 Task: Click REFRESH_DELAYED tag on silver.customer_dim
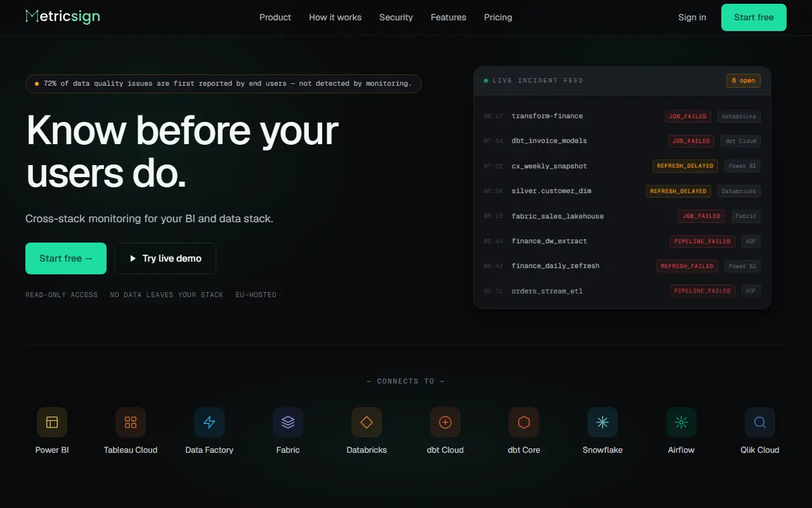678,191
